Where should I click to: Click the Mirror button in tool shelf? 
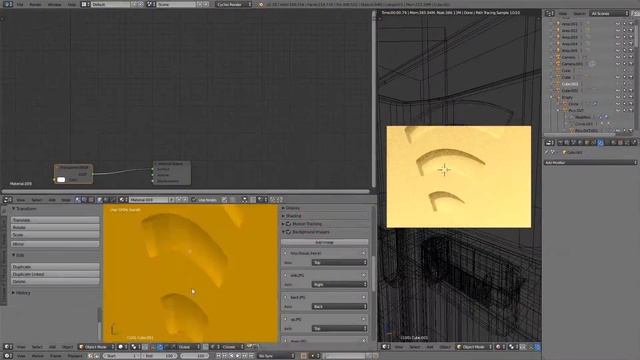[x=55, y=244]
